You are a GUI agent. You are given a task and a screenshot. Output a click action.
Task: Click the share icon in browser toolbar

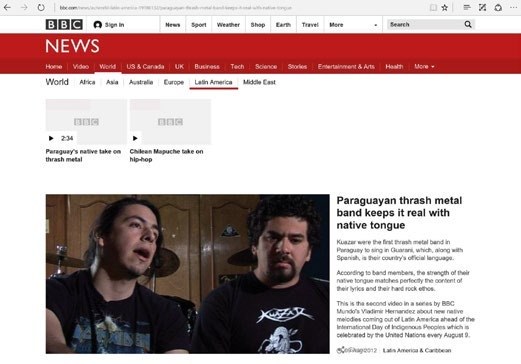[498, 7]
